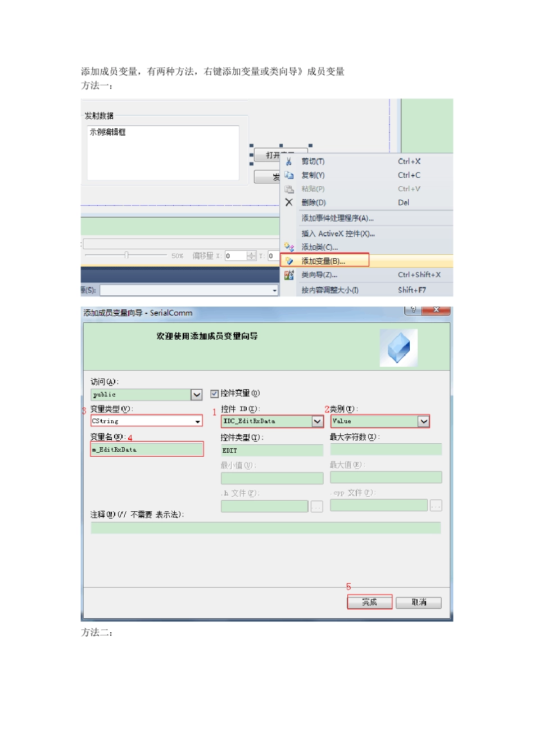Image resolution: width=534 pixels, height=756 pixels.
Task: Close the 添加成员变量向导 dialog
Action: click(437, 310)
